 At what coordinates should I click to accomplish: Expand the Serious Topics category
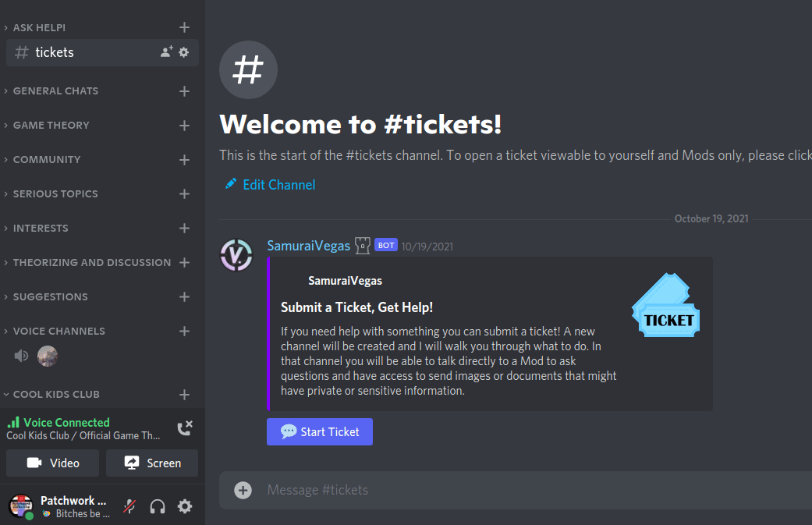55,194
